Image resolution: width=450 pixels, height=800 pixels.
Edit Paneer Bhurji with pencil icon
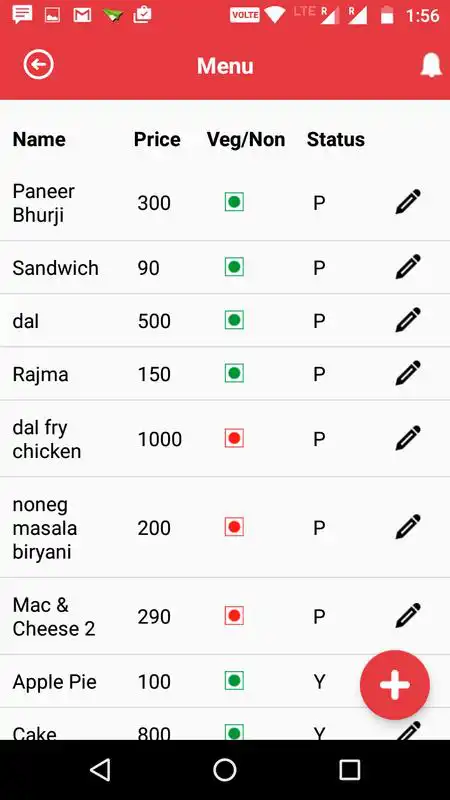click(408, 202)
